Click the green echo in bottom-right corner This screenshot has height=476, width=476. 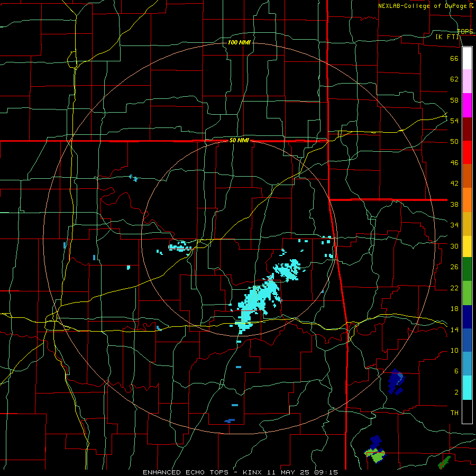pyautogui.click(x=444, y=462)
